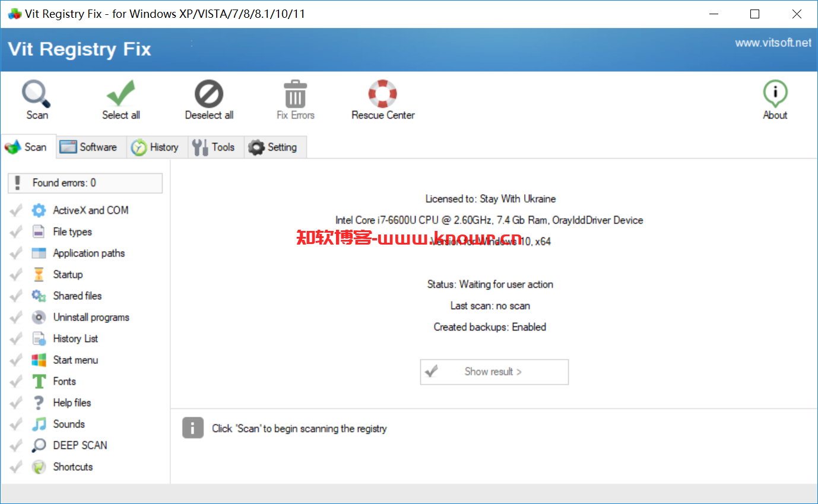
Task: Select the 'Uninstall programs' label
Action: click(x=91, y=317)
